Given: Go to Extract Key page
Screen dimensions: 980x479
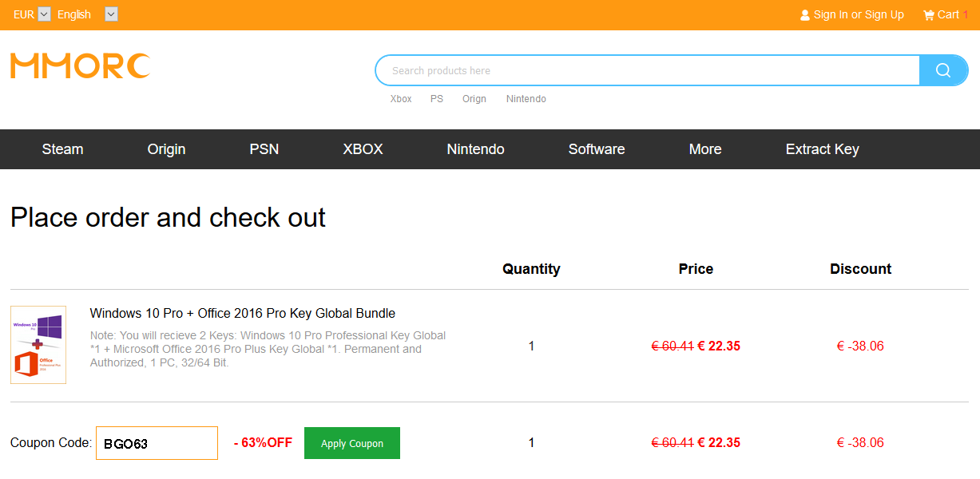Looking at the screenshot, I should point(822,149).
